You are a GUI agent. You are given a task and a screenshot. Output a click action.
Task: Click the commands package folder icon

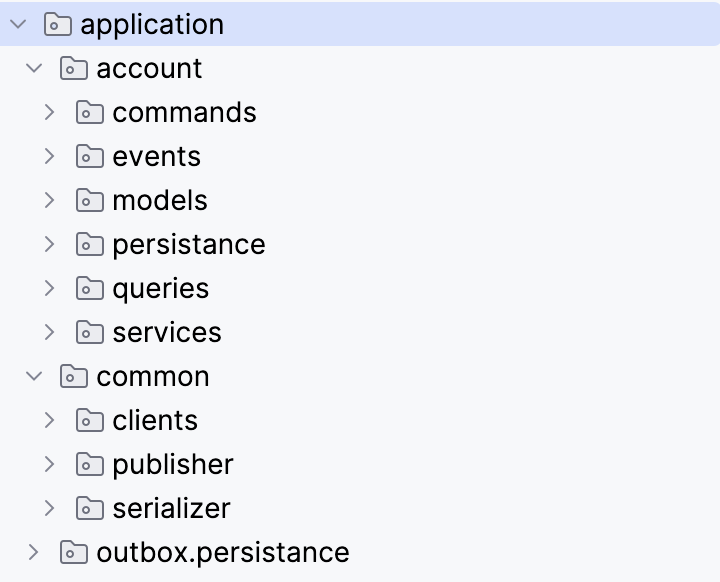(x=90, y=113)
